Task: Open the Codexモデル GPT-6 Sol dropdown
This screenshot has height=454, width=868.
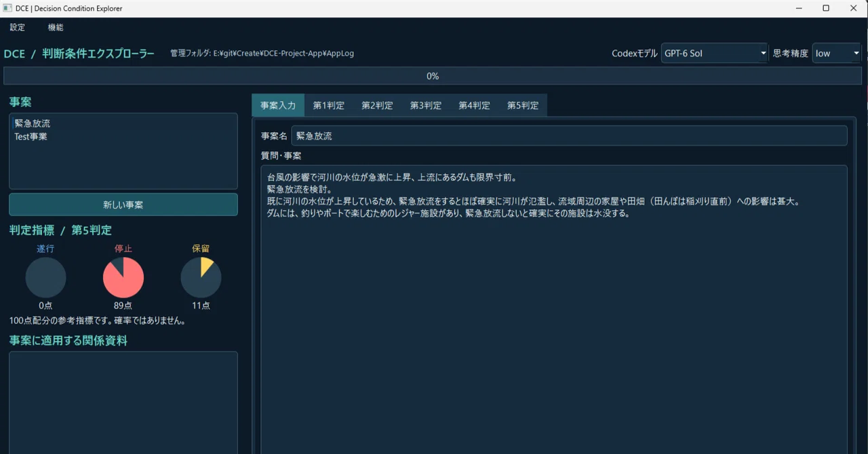Action: click(714, 54)
